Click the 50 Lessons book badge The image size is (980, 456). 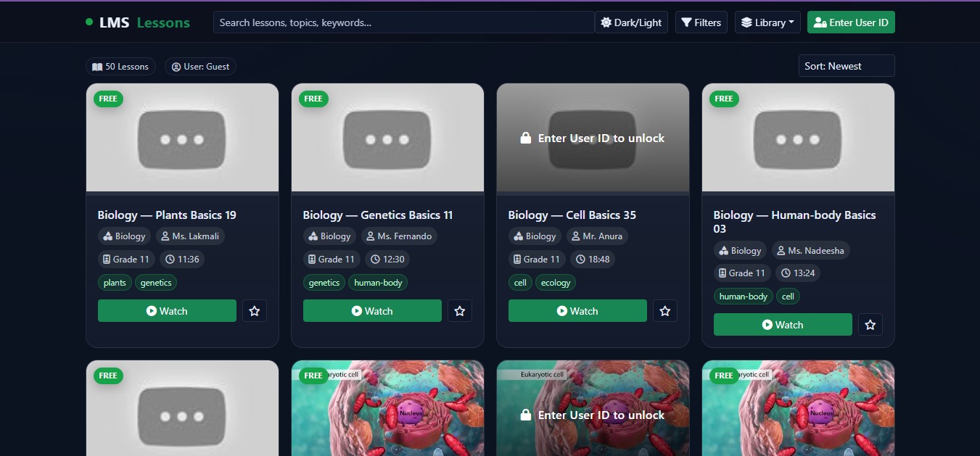pyautogui.click(x=120, y=67)
